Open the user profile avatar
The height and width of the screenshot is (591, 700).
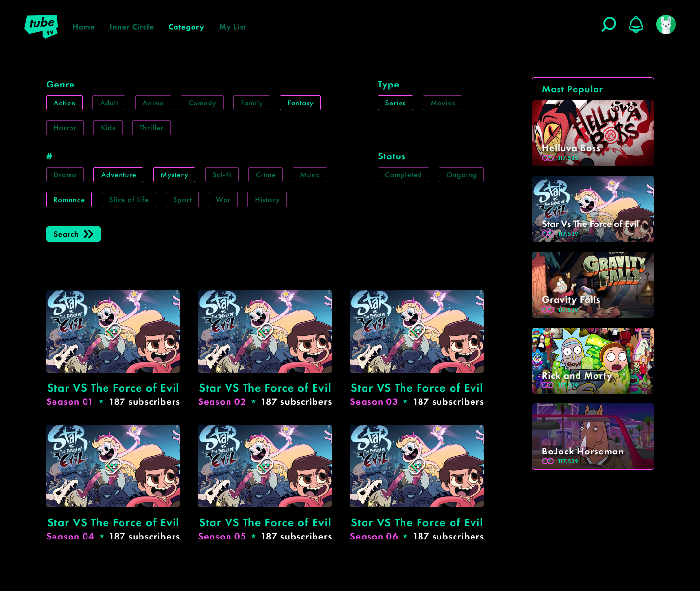point(665,24)
